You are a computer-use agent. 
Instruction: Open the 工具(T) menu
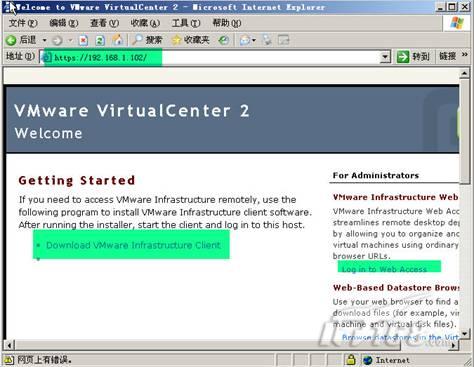coord(186,23)
